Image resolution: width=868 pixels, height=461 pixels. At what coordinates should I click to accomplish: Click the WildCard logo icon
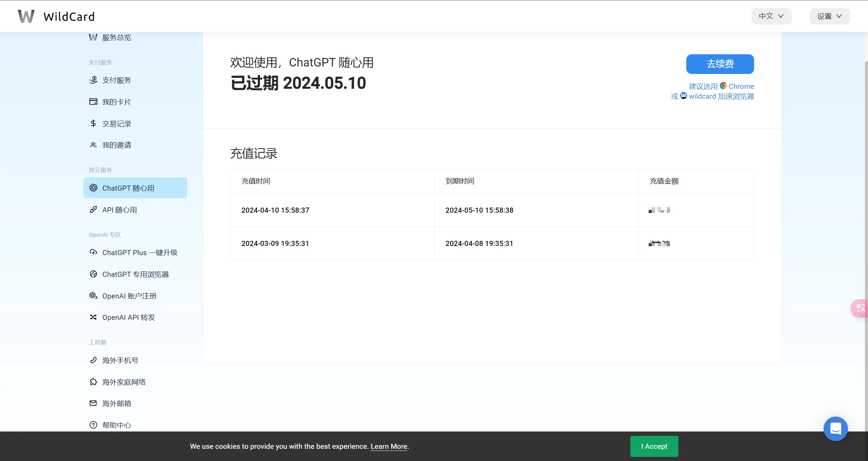[26, 16]
